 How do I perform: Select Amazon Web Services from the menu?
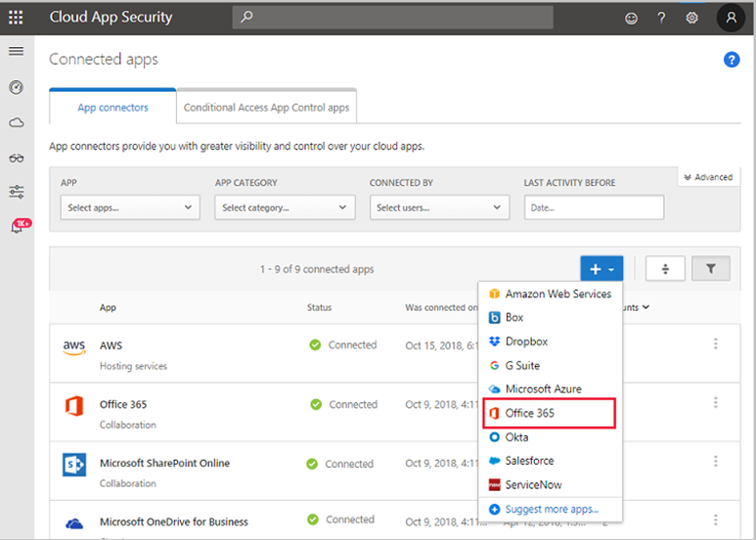pyautogui.click(x=550, y=293)
